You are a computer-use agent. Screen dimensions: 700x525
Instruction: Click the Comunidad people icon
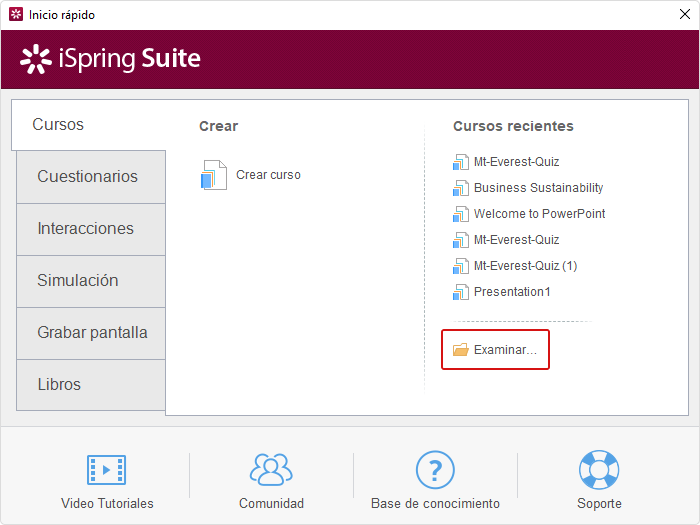271,470
